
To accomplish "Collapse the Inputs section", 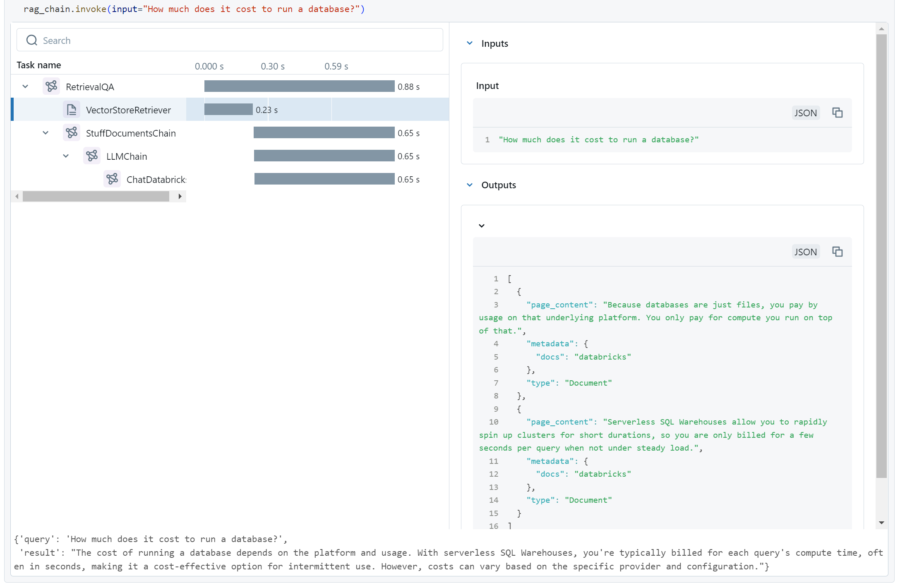I will tap(470, 43).
